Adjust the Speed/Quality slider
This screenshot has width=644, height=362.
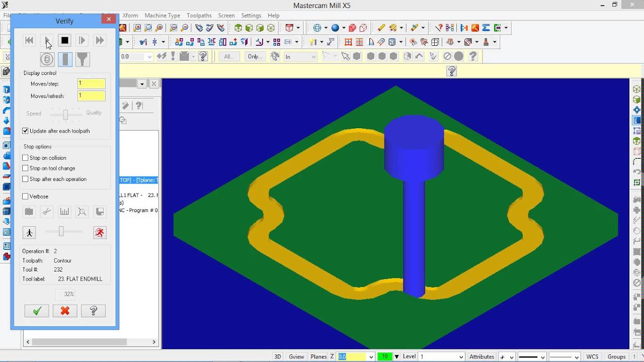(65, 115)
